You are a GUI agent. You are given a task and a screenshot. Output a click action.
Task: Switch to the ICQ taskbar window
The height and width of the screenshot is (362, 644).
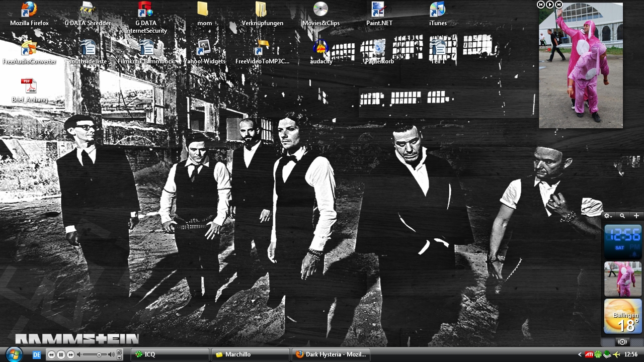click(170, 354)
